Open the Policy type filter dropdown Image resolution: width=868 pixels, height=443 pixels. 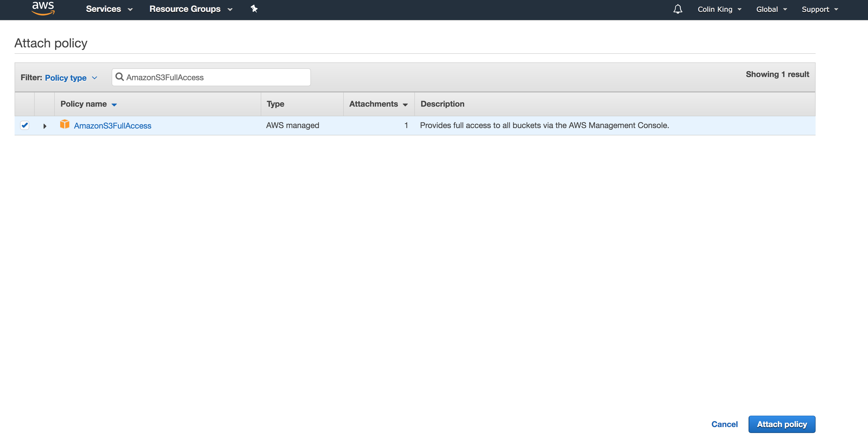pos(71,78)
